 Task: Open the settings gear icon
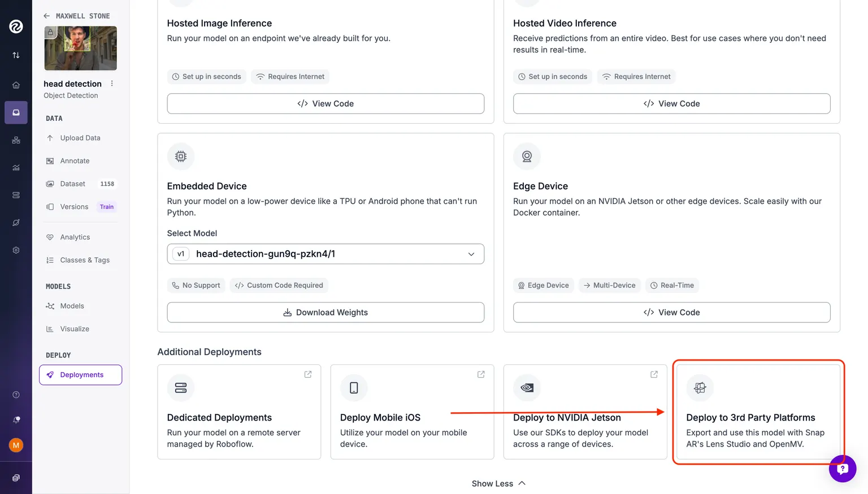pyautogui.click(x=16, y=250)
